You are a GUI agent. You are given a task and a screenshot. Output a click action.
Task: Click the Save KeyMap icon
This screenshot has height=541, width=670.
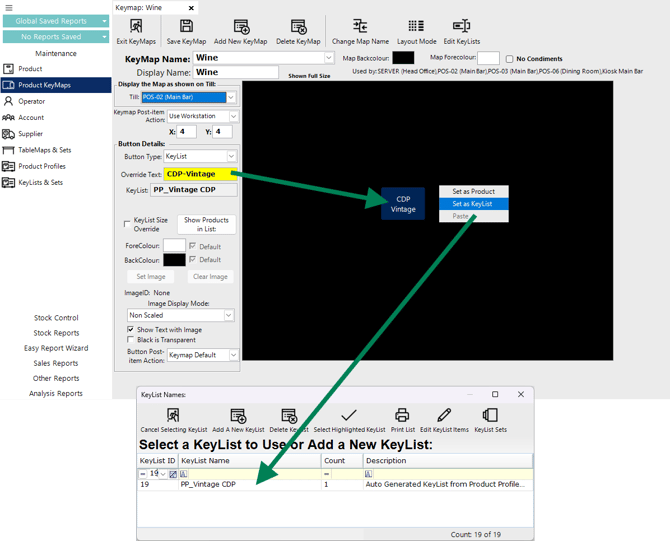click(x=186, y=31)
